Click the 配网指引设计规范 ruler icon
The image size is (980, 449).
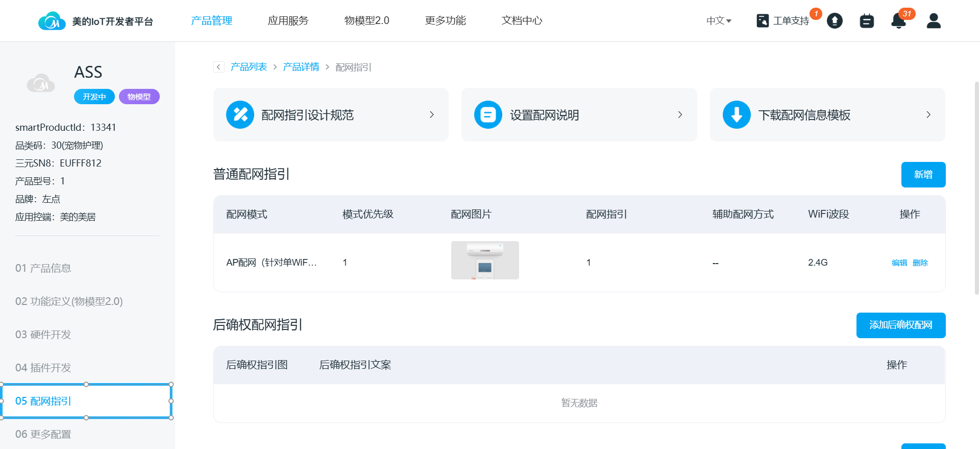[240, 115]
